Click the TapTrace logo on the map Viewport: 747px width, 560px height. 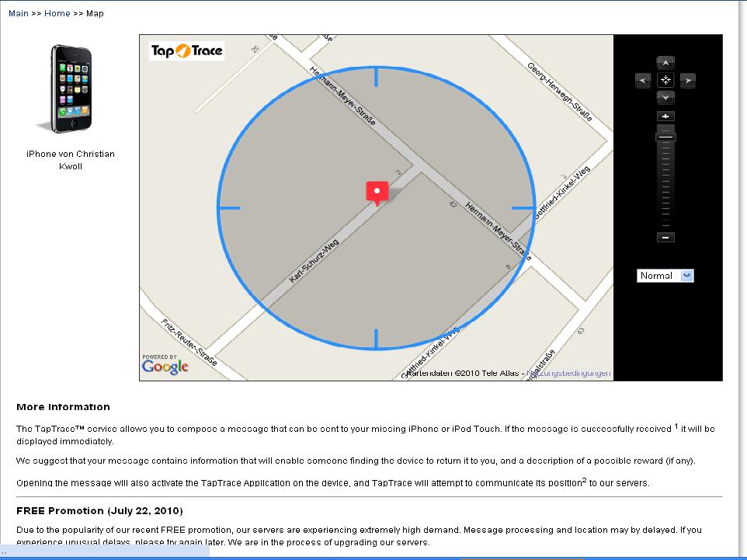(x=186, y=51)
